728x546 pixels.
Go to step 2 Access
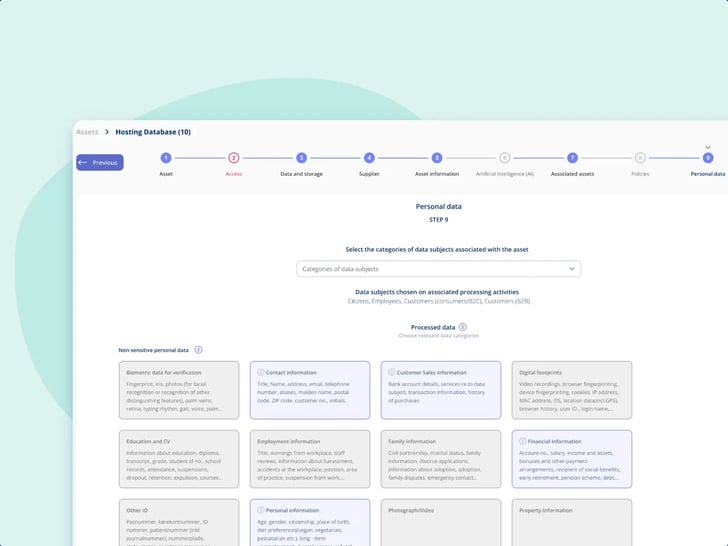click(x=234, y=158)
